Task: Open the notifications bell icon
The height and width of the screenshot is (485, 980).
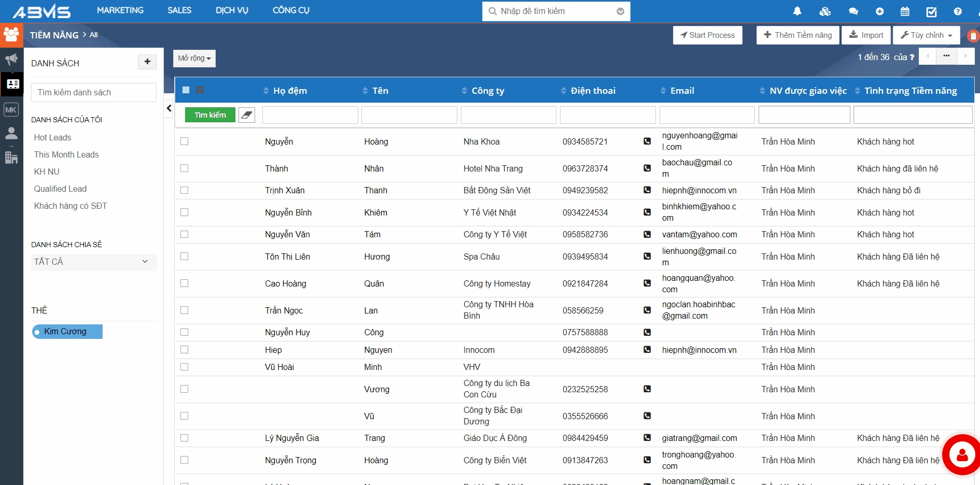Action: [797, 11]
